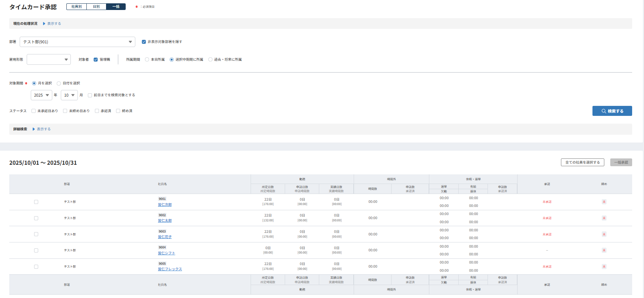Toggle the 管理職 checkbox

pyautogui.click(x=96, y=60)
